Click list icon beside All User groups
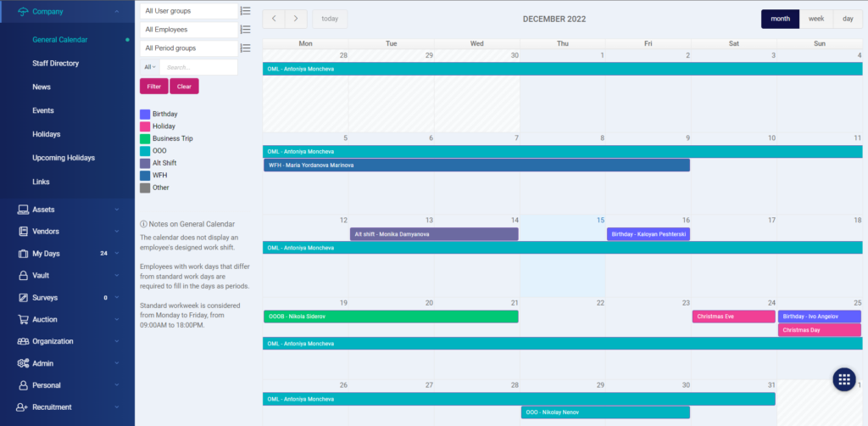The width and height of the screenshot is (868, 426). [245, 11]
